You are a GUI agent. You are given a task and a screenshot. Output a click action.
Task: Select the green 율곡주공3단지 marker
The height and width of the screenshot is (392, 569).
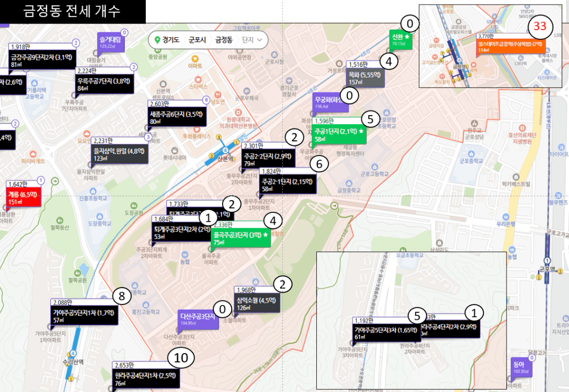(241, 235)
